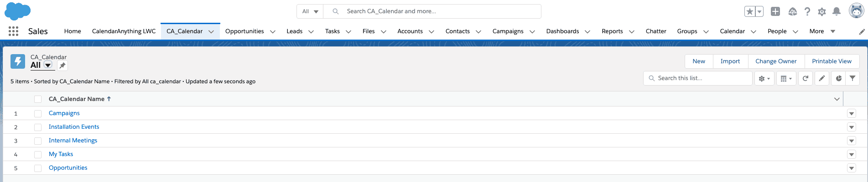Viewport: 868px width, 182px height.
Task: Open the App Launcher grid icon
Action: tap(14, 31)
